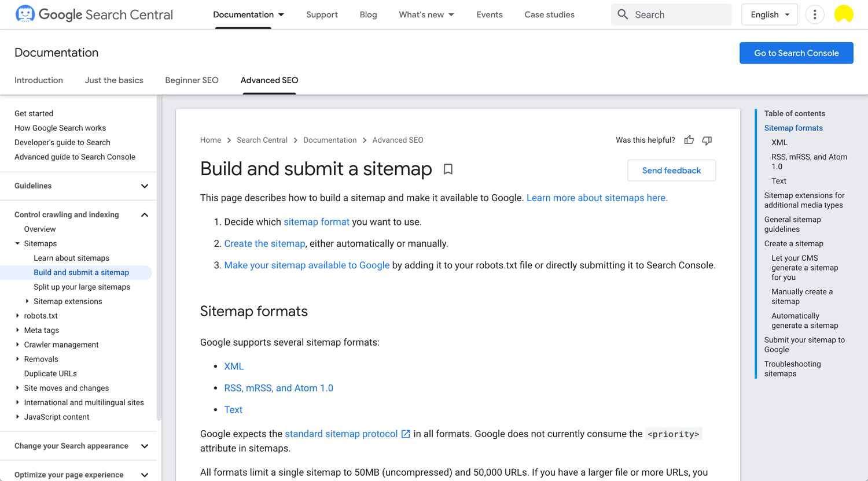Click the Google Search Central logo

[x=94, y=14]
